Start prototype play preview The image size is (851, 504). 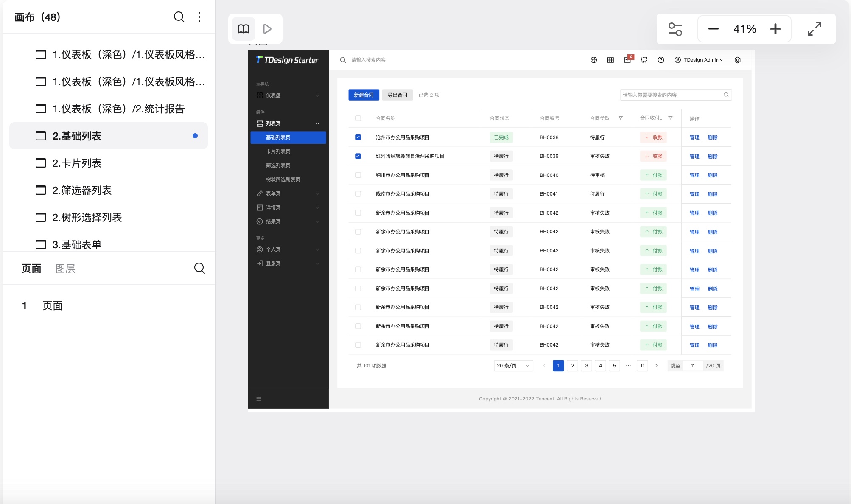coord(267,29)
